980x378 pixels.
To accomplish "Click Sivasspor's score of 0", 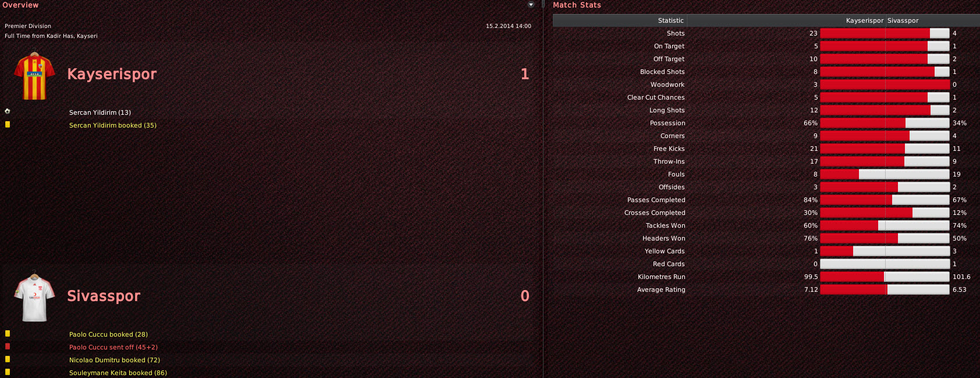I will [x=525, y=296].
